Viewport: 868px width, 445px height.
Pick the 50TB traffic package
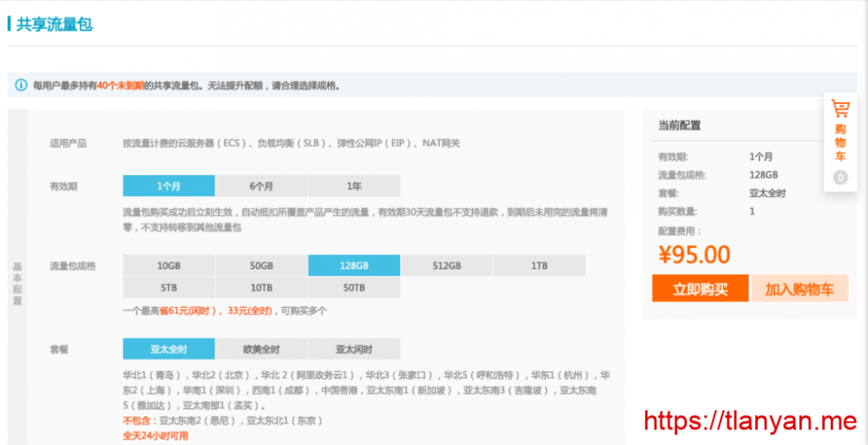point(354,287)
